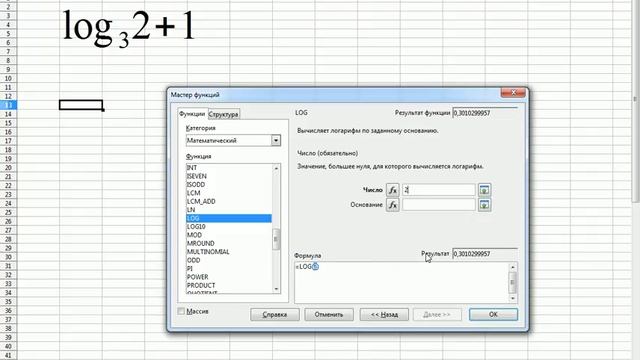Close the Мастер функций dialog

click(513, 93)
